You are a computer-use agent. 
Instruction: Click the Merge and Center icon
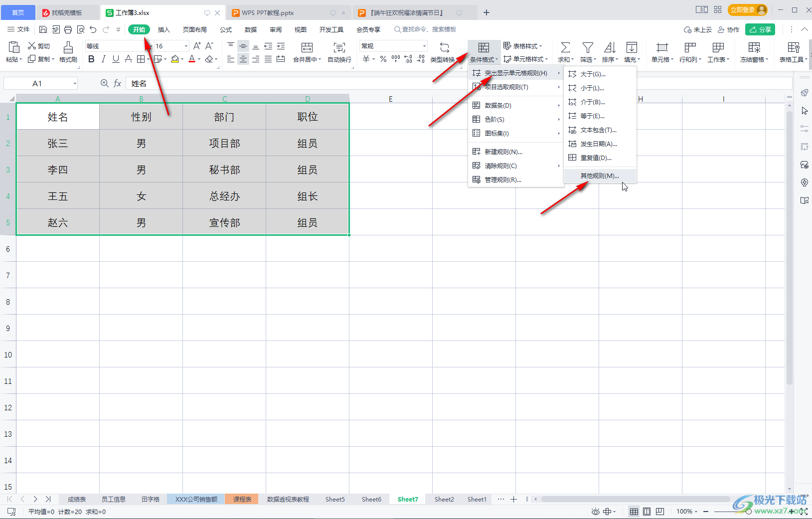click(x=307, y=47)
